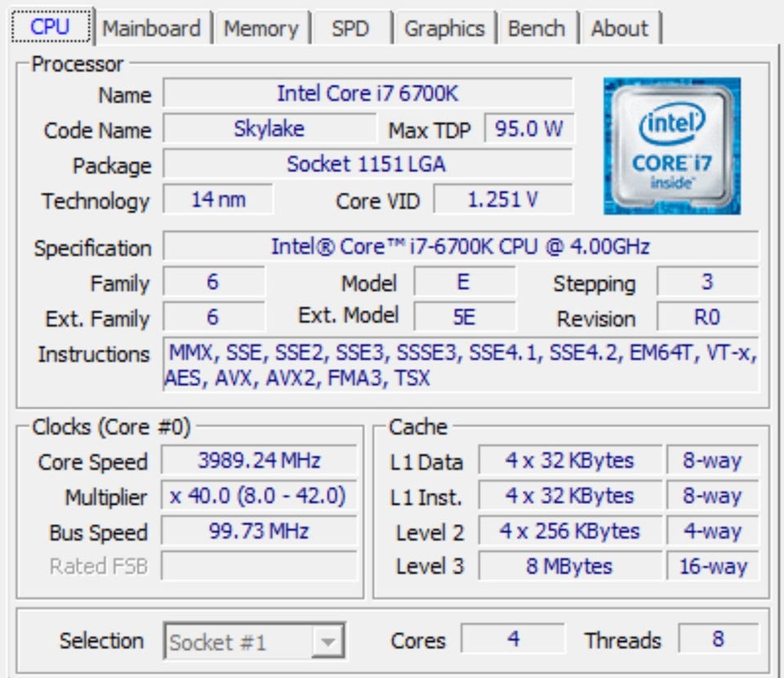This screenshot has width=784, height=678.
Task: Click the Processor group label
Action: (77, 64)
